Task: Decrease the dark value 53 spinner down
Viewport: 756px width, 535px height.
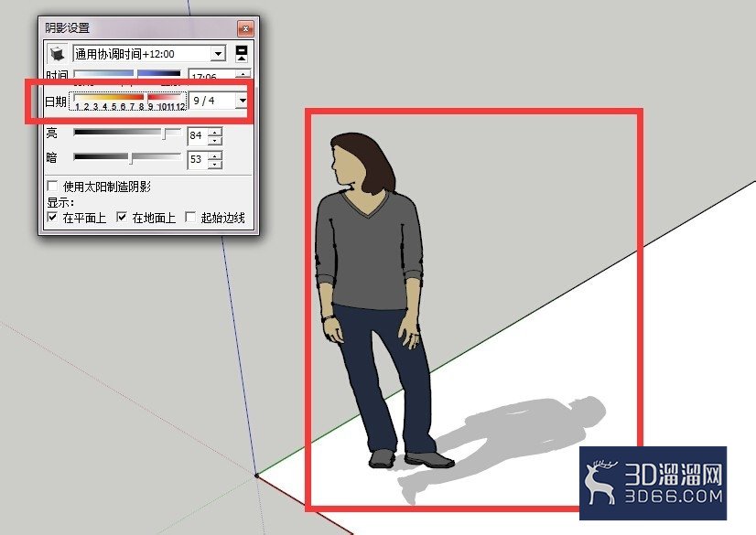Action: point(215,165)
